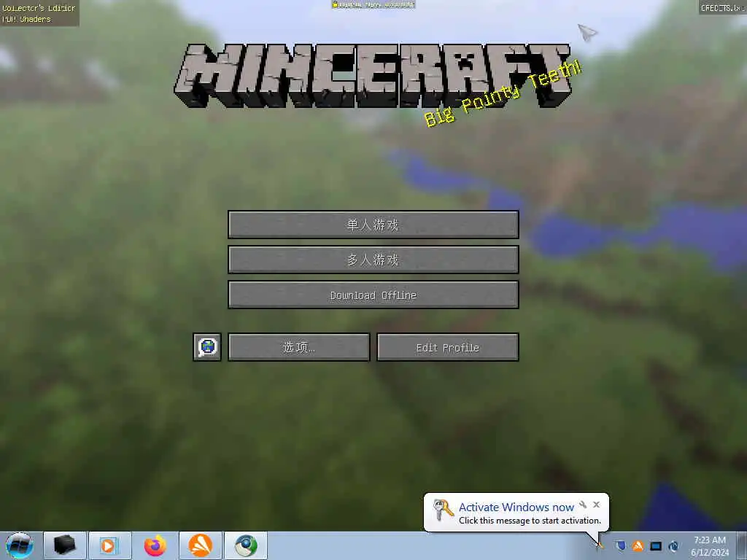This screenshot has height=560, width=747.
Task: Click the Download Offline button
Action: pyautogui.click(x=373, y=295)
